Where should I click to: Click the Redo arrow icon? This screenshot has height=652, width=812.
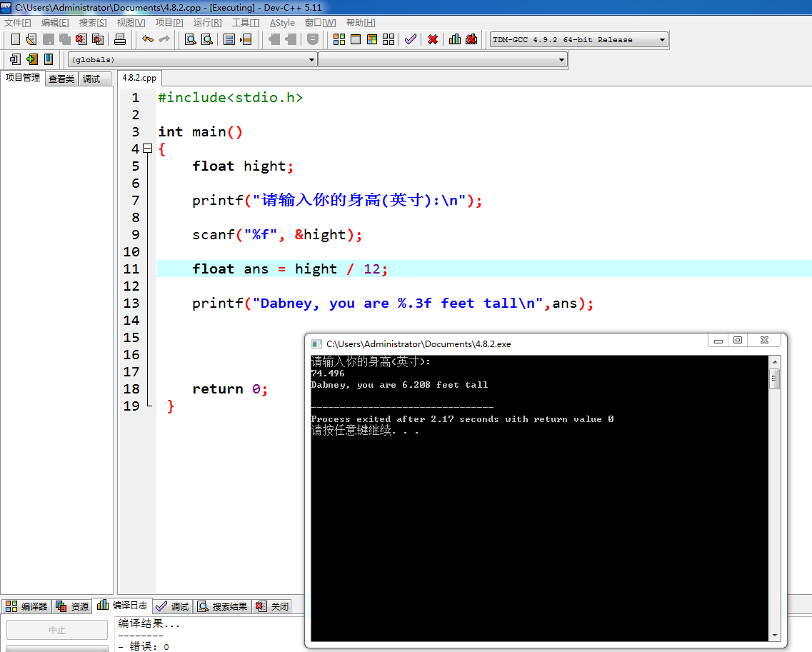[x=164, y=39]
